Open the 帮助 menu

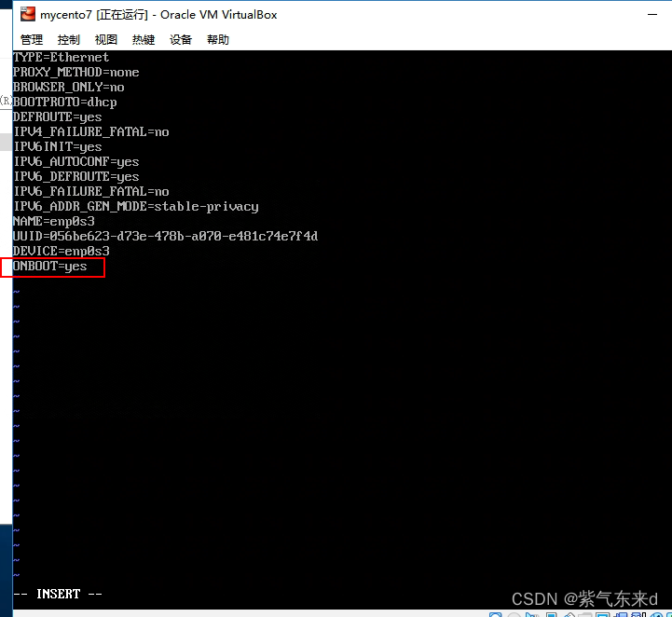pyautogui.click(x=218, y=40)
